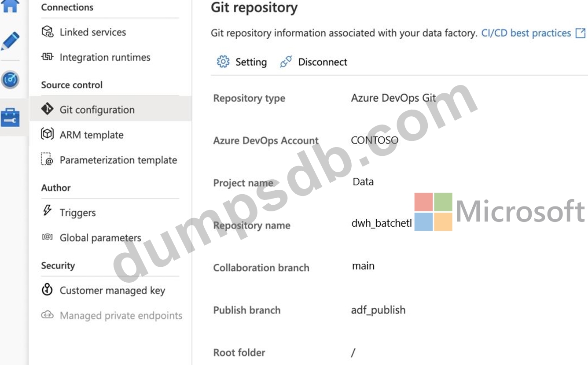Screen dimensions: 588x365
Task: Open the Author pencil icon
Action: coord(11,41)
